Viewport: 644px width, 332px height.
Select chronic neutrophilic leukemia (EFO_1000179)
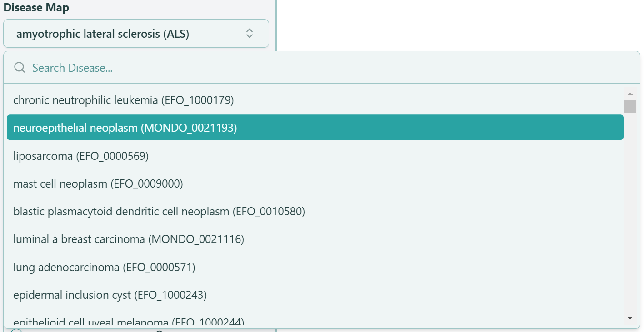click(123, 100)
